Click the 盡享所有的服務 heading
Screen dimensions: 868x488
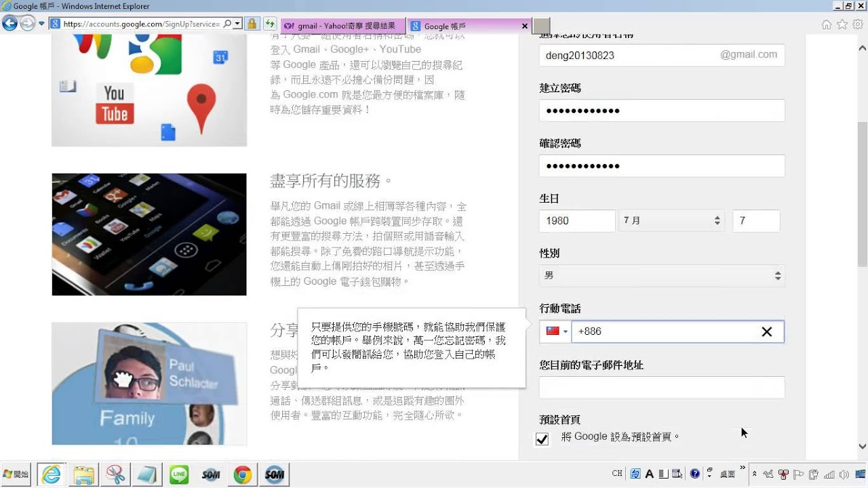tap(332, 181)
